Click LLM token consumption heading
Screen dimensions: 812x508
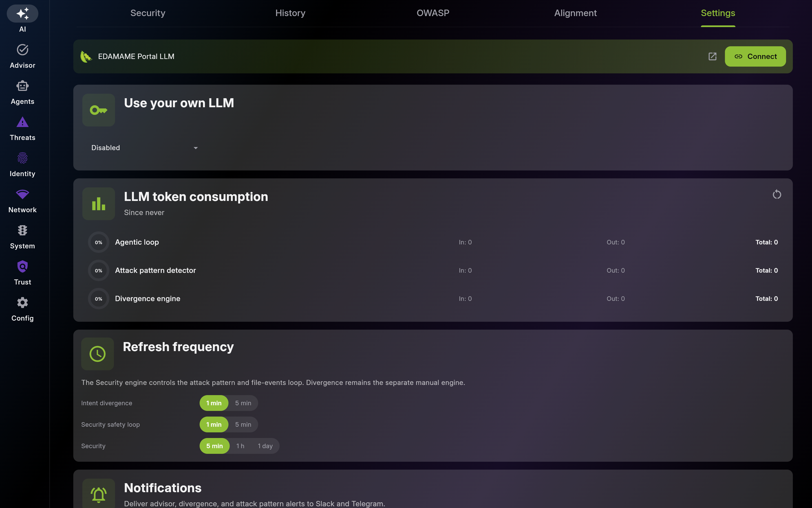pos(196,196)
